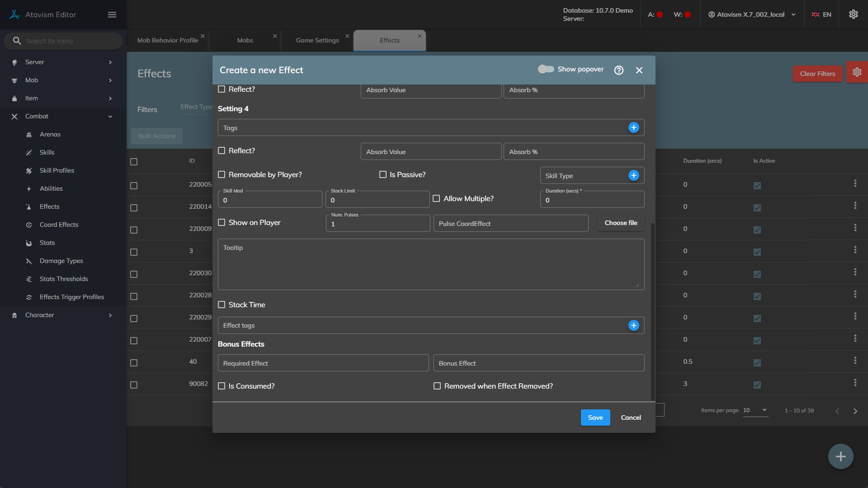The width and height of the screenshot is (868, 488).
Task: Open the Coord Effects sidebar item
Action: pos(59,225)
